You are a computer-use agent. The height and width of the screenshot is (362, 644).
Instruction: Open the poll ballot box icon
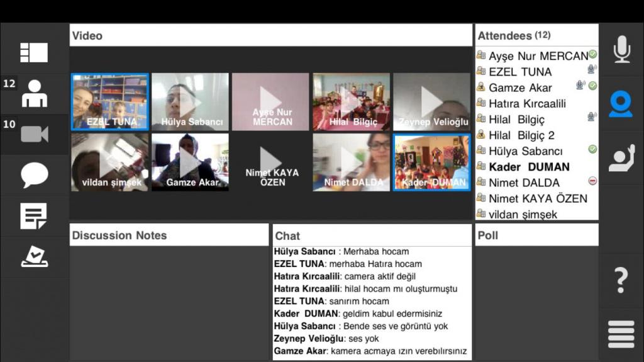[34, 256]
